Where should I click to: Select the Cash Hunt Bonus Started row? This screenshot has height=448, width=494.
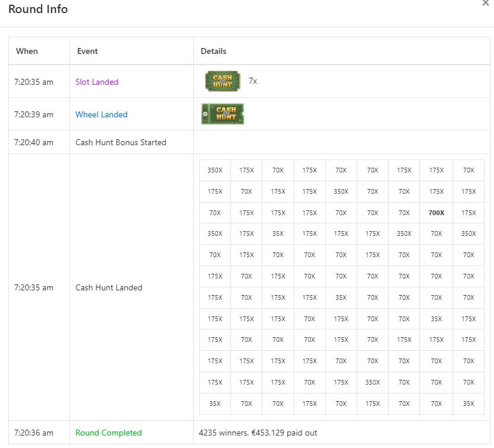click(x=249, y=142)
